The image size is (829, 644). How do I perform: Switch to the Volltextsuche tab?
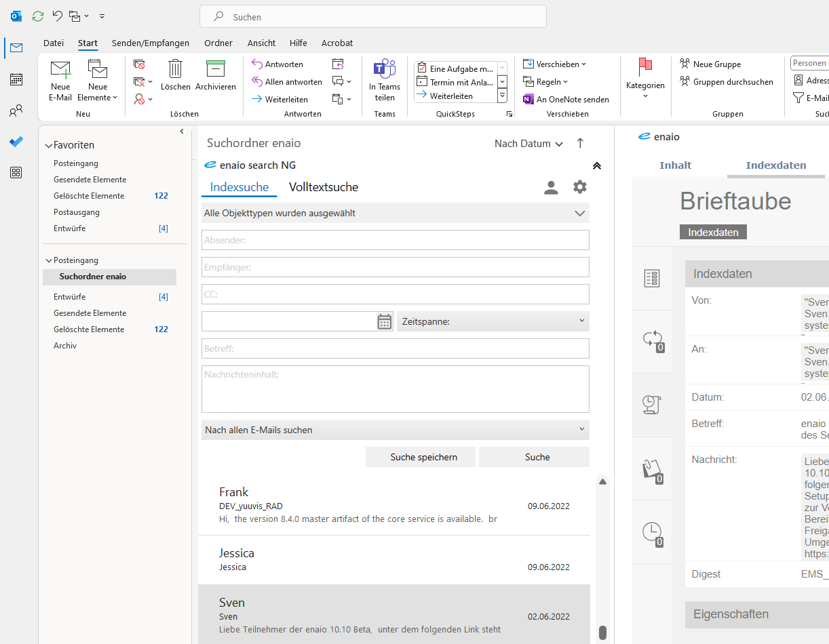coord(323,187)
